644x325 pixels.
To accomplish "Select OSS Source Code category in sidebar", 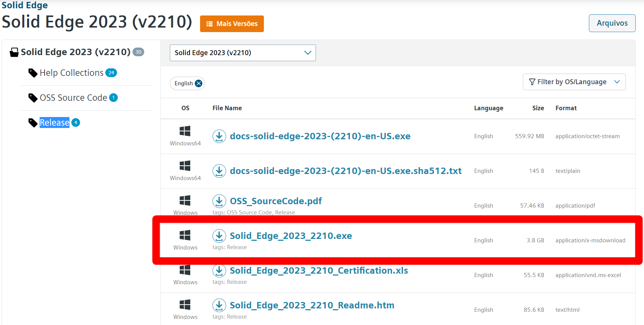I will click(x=74, y=98).
